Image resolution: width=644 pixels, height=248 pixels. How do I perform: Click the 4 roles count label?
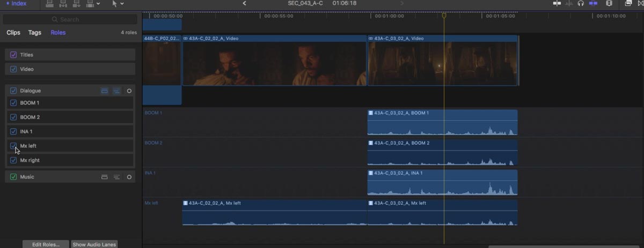coord(129,33)
